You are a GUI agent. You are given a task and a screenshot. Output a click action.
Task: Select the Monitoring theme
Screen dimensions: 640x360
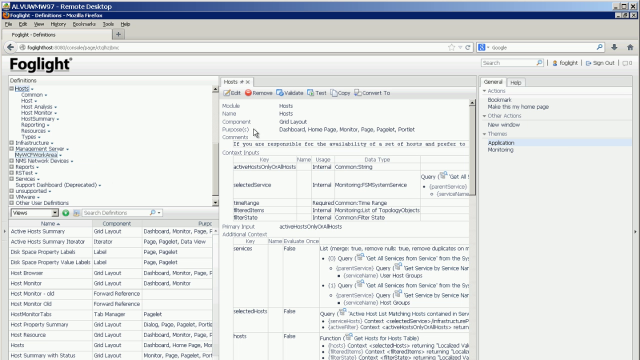pyautogui.click(x=500, y=150)
